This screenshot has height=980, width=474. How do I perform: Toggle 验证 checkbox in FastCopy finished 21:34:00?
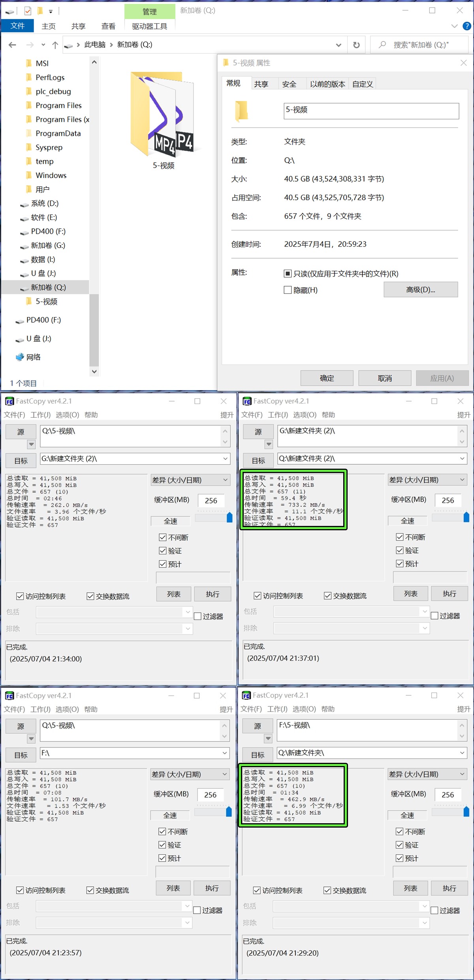point(162,551)
